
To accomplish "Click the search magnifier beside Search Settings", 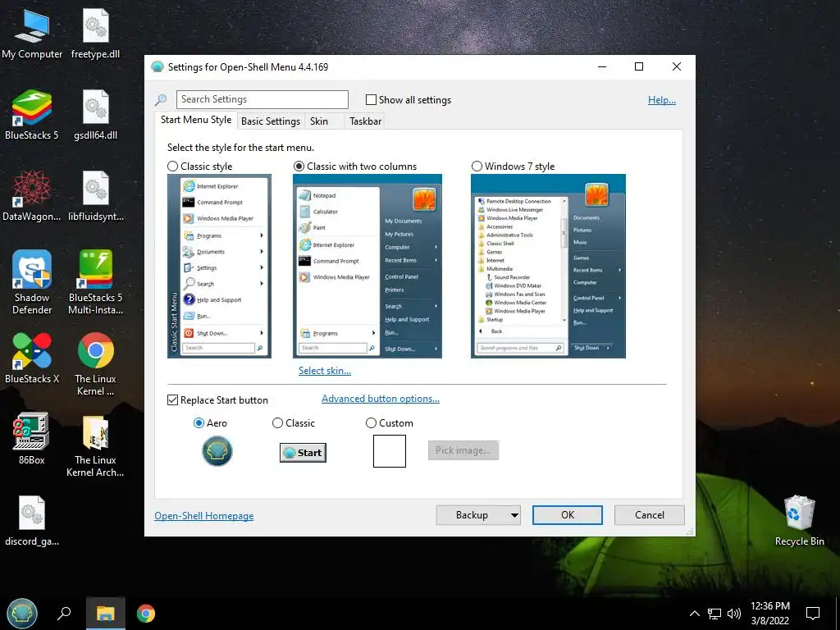I will 161,99.
